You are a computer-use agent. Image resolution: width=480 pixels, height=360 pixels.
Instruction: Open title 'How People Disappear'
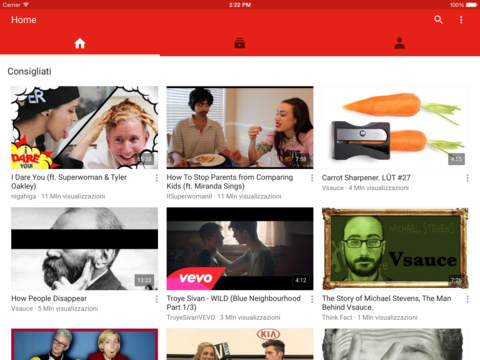tap(49, 298)
